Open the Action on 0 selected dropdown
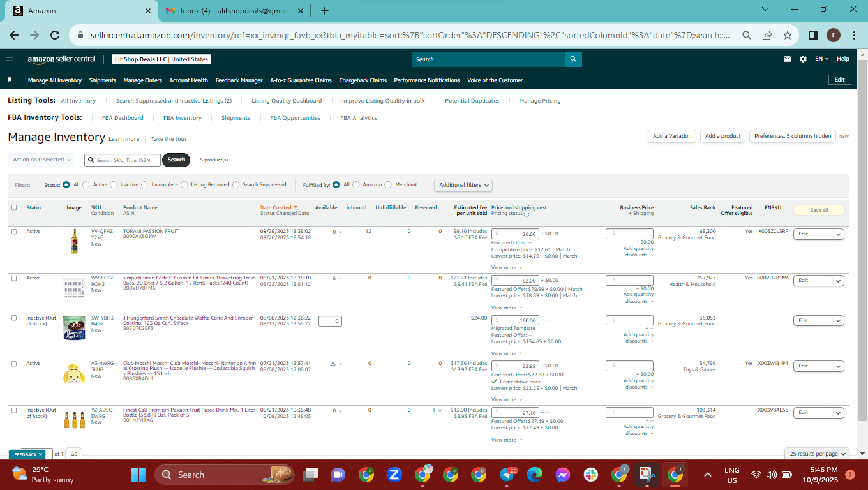This screenshot has height=490, width=868. (41, 160)
